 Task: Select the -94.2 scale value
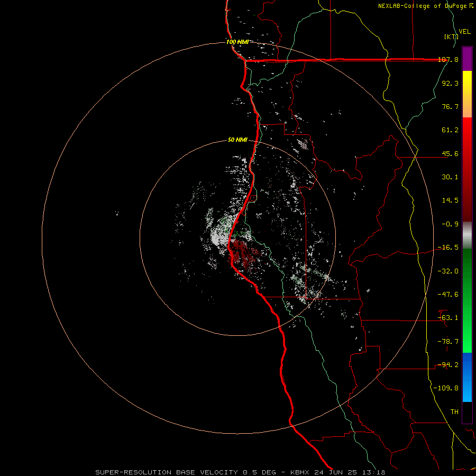448,365
